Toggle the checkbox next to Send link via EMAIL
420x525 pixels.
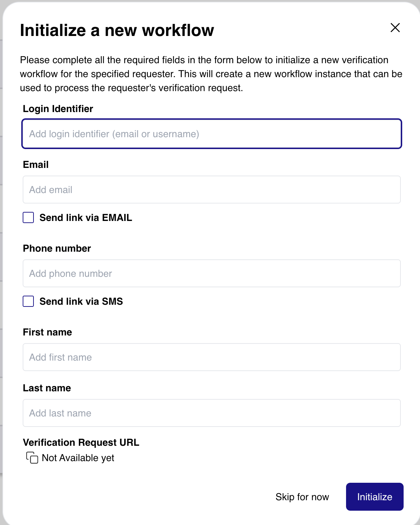[28, 217]
